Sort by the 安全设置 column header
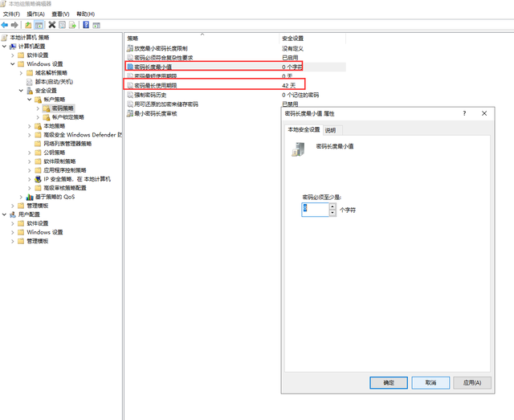This screenshot has height=420, width=514. (312, 39)
